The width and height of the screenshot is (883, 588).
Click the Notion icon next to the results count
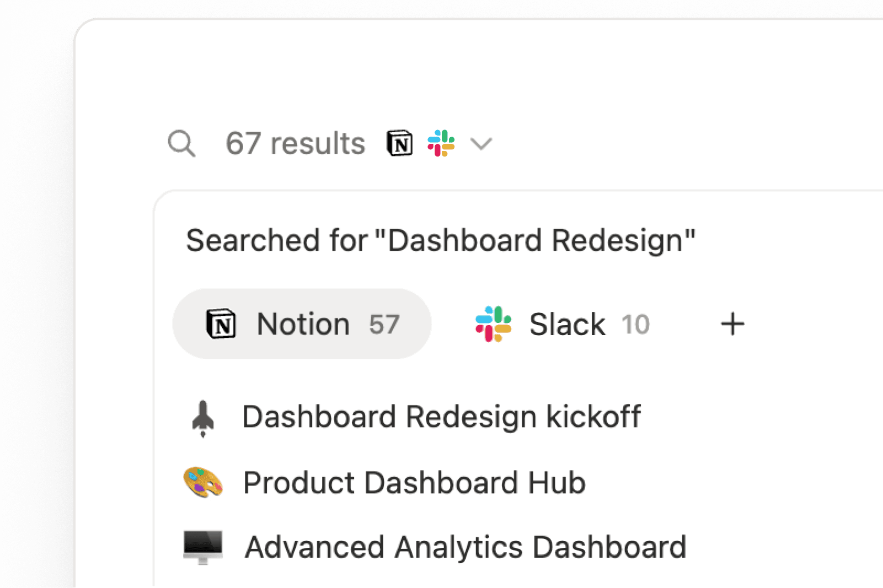(399, 143)
